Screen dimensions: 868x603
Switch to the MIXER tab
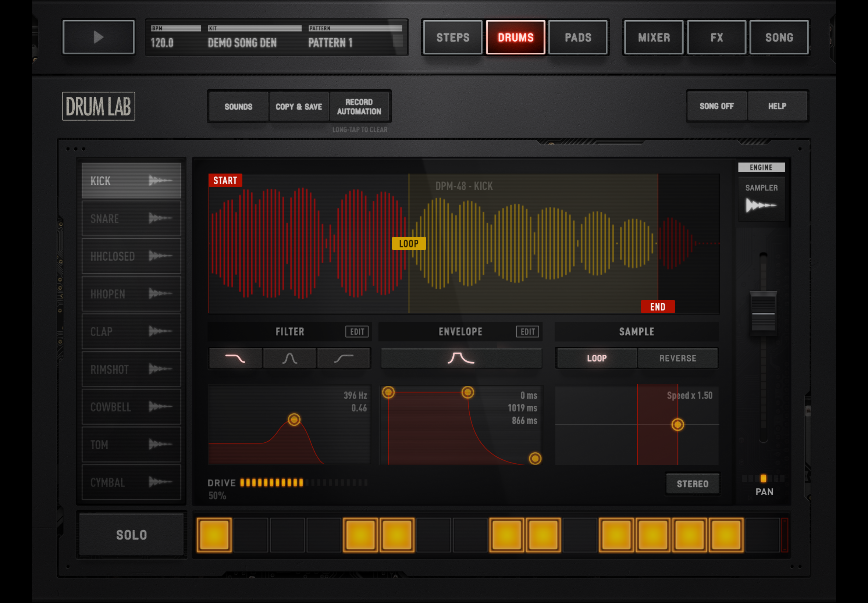654,38
